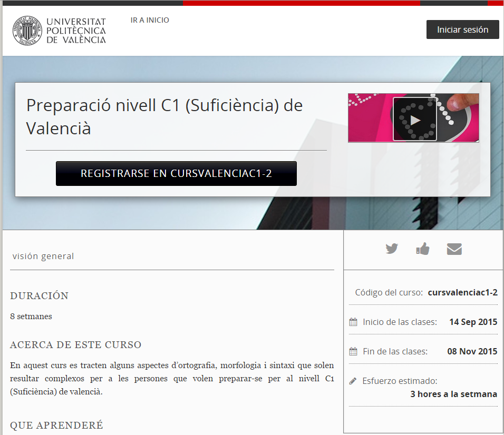
Task: Click the Fin de las clases label
Action: click(x=395, y=351)
